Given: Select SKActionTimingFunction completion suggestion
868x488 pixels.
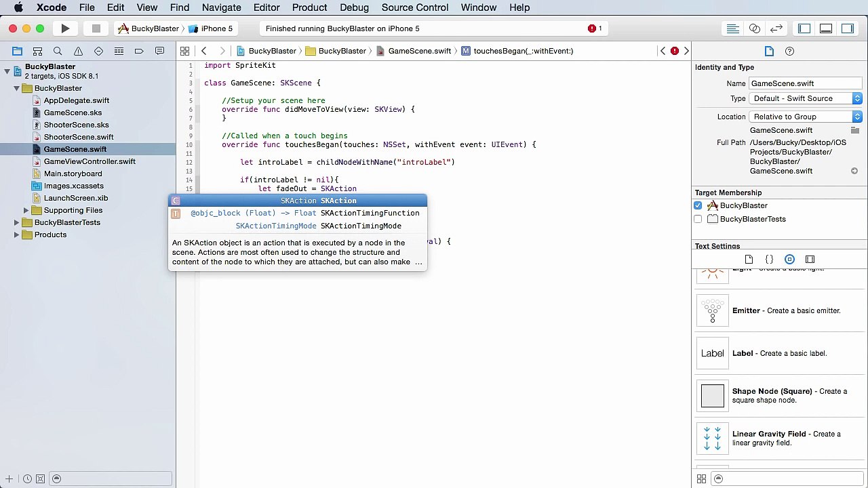Looking at the screenshot, I should click(x=298, y=213).
